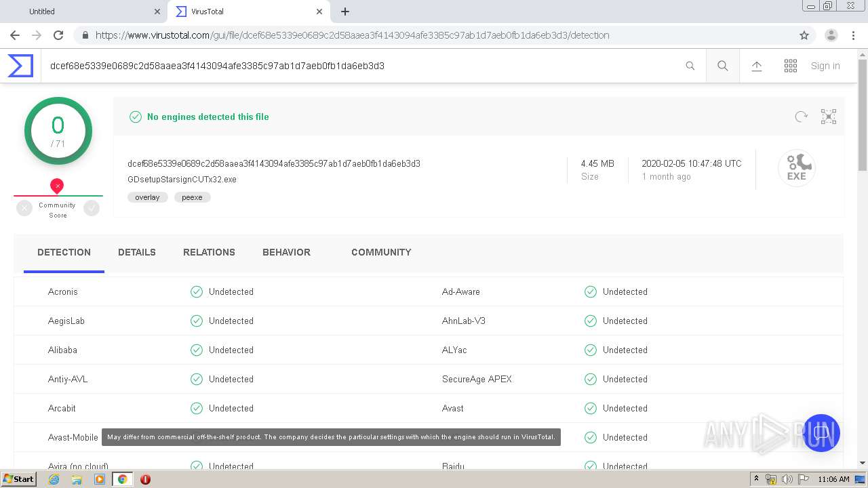Open the RELATIONS tab

pos(209,252)
